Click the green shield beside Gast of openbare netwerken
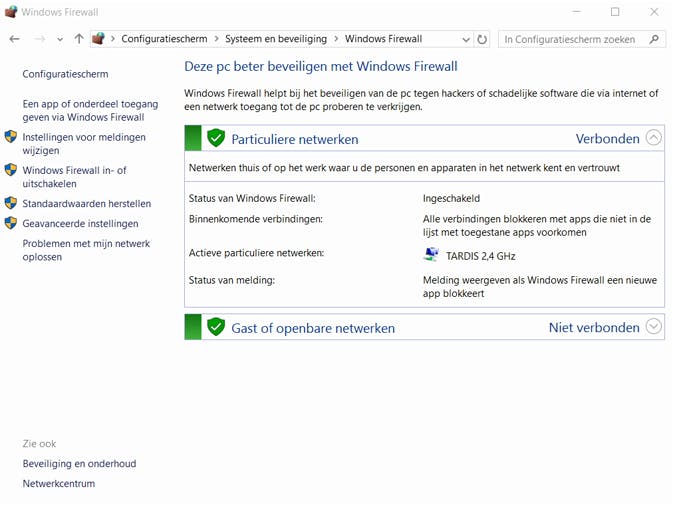 (x=216, y=327)
